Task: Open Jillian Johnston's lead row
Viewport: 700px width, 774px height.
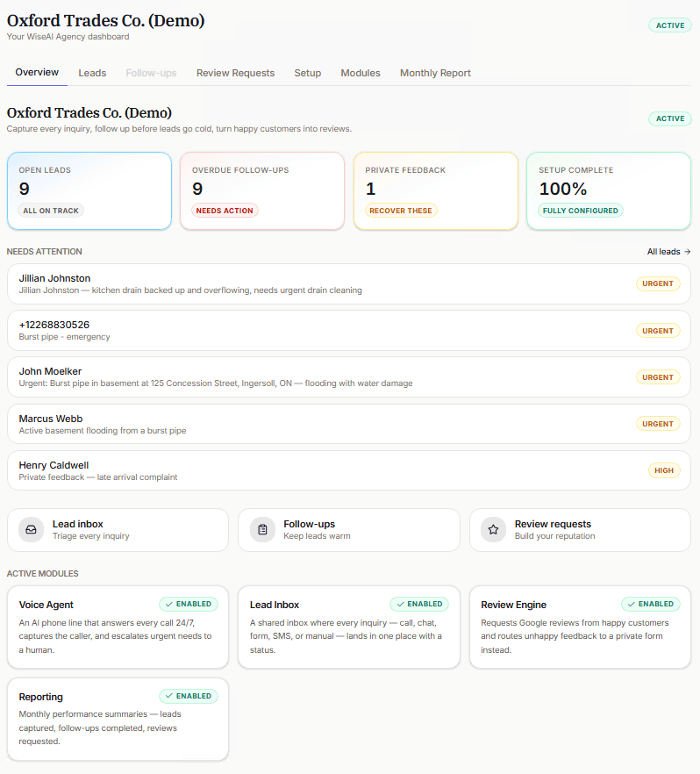Action: [349, 283]
